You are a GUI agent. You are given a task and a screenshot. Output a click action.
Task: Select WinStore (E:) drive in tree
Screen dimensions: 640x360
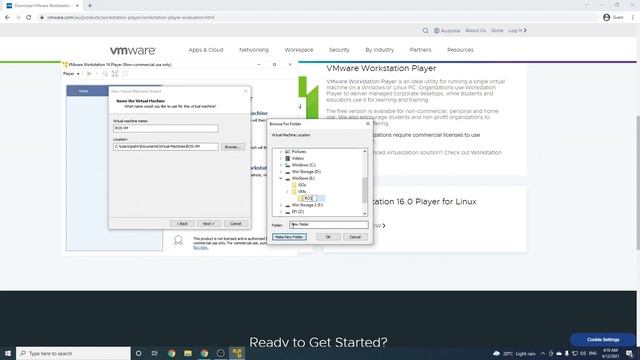pyautogui.click(x=303, y=178)
